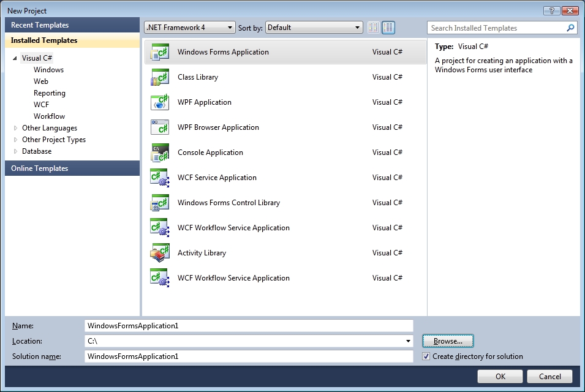The height and width of the screenshot is (392, 585).
Task: Click the search magnifier icon
Action: coord(570,28)
